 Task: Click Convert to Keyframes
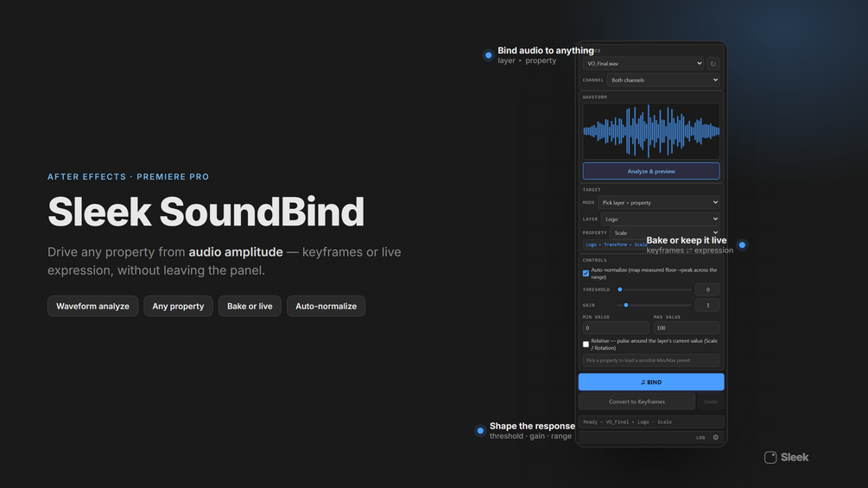pyautogui.click(x=637, y=402)
